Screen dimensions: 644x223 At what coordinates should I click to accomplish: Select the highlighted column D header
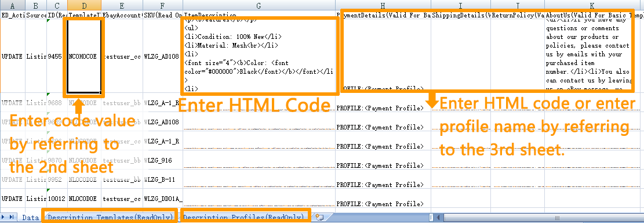click(84, 6)
